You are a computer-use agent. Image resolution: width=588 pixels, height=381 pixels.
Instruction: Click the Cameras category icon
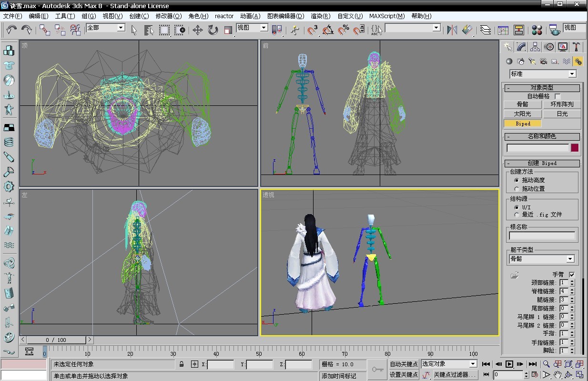coord(543,62)
